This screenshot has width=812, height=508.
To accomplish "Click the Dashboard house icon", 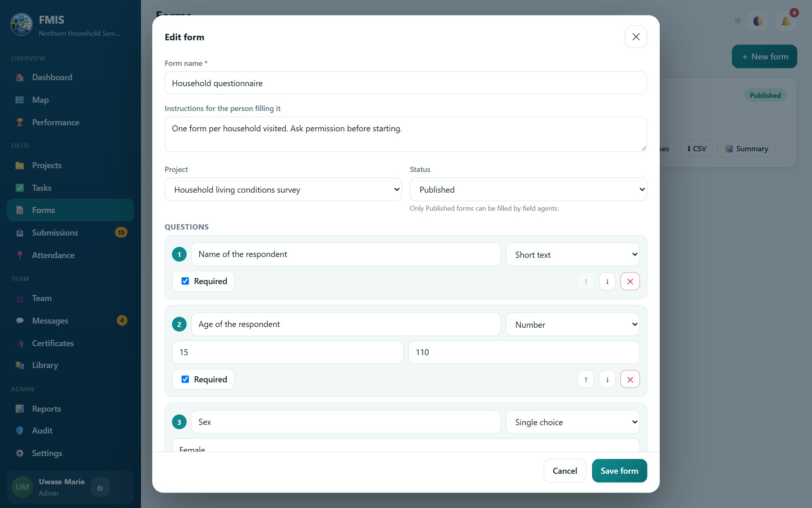I will click(20, 78).
